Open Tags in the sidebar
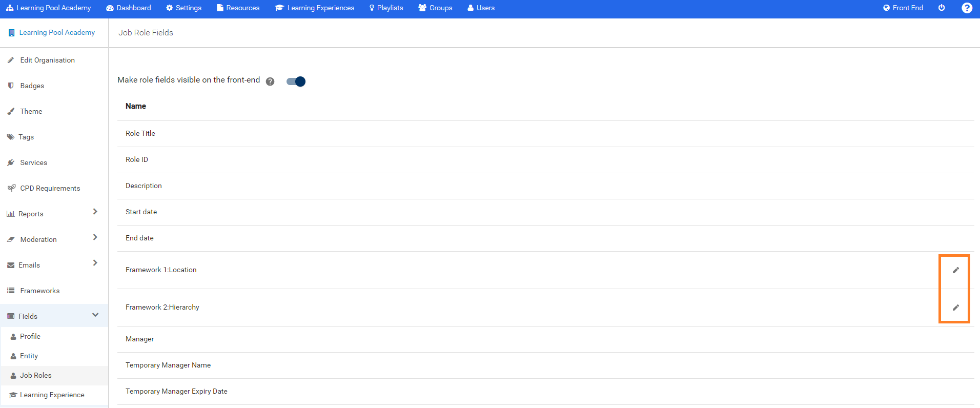This screenshot has width=980, height=408. (x=26, y=137)
